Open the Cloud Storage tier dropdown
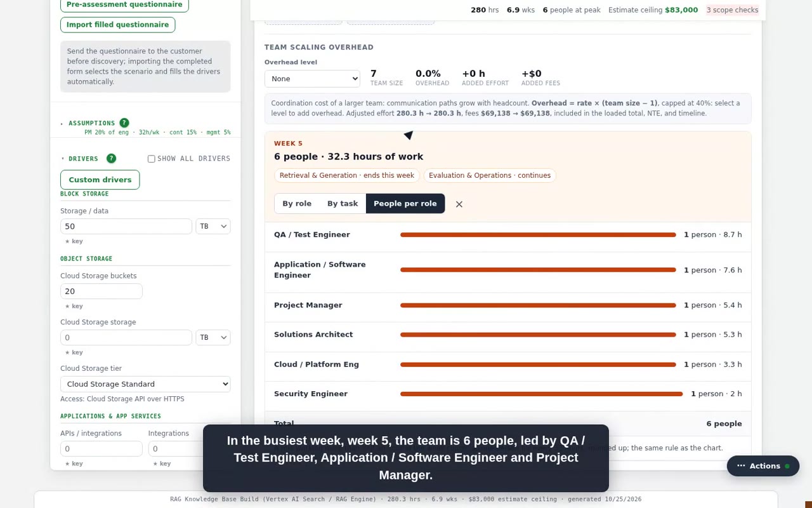812x508 pixels. click(145, 384)
